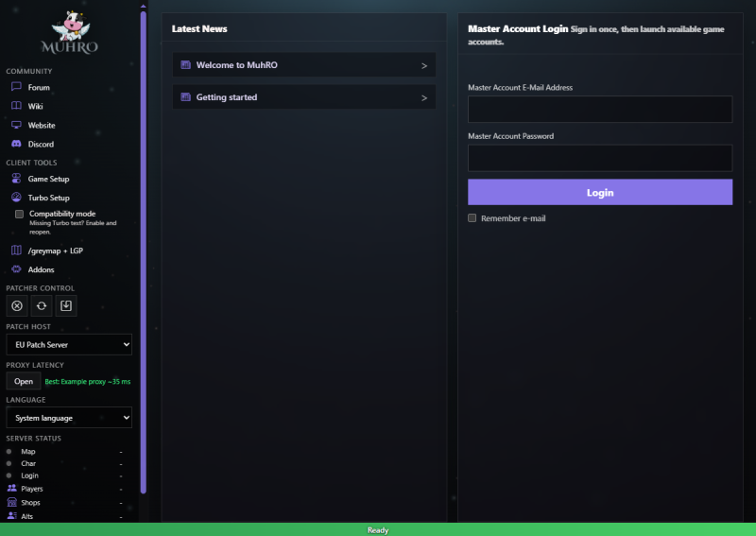Click the purple Login button
The height and width of the screenshot is (536, 756).
[600, 192]
